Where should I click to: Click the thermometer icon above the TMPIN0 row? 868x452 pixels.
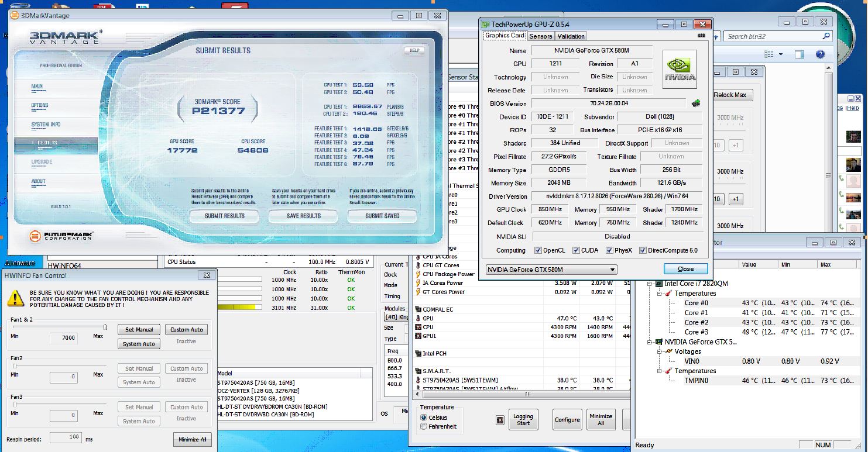click(x=668, y=371)
